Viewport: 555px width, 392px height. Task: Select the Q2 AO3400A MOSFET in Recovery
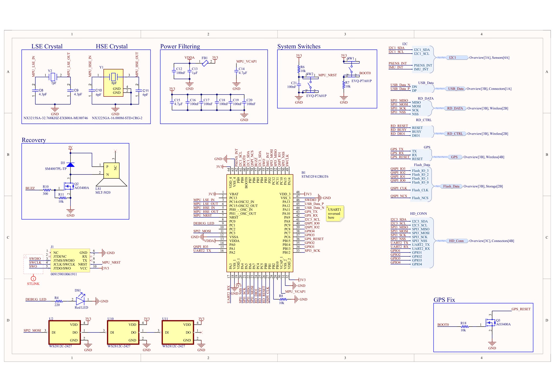(69, 186)
